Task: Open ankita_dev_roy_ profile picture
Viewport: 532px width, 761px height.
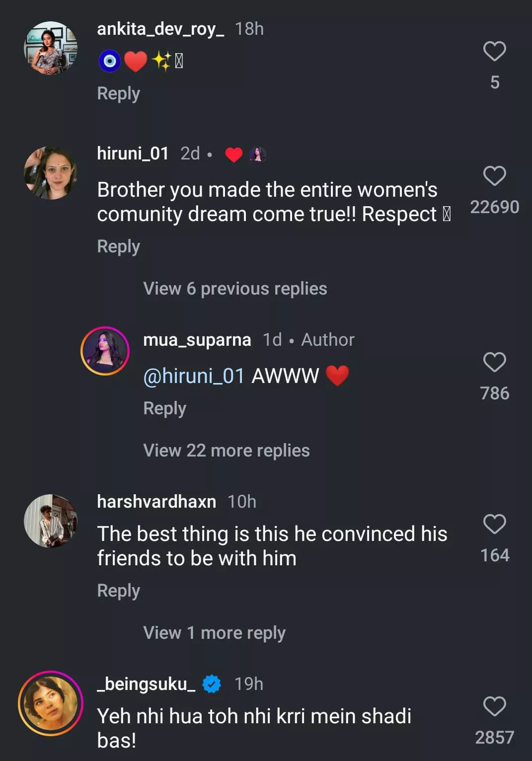Action: (x=51, y=48)
